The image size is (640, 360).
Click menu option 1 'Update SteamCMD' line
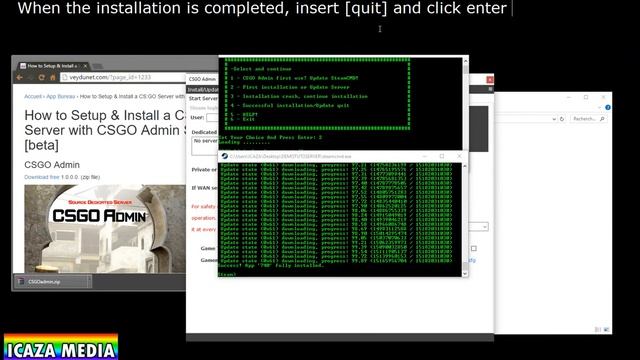click(x=294, y=78)
